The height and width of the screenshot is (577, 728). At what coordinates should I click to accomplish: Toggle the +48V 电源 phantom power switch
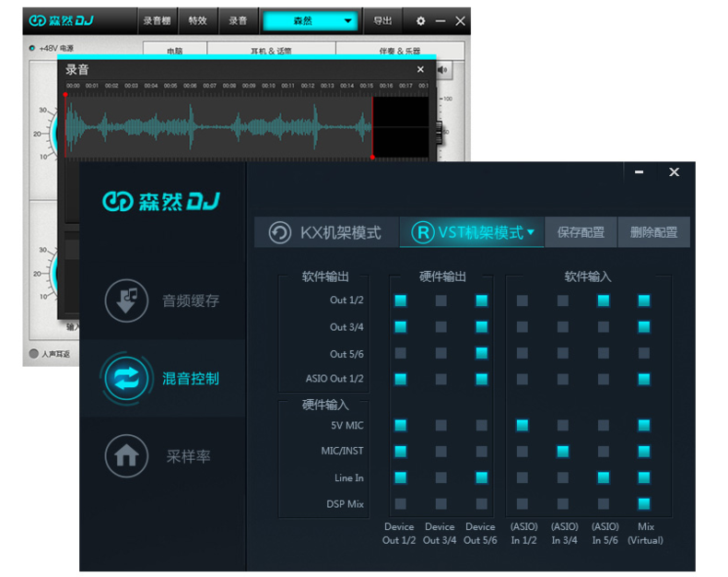coord(32,48)
